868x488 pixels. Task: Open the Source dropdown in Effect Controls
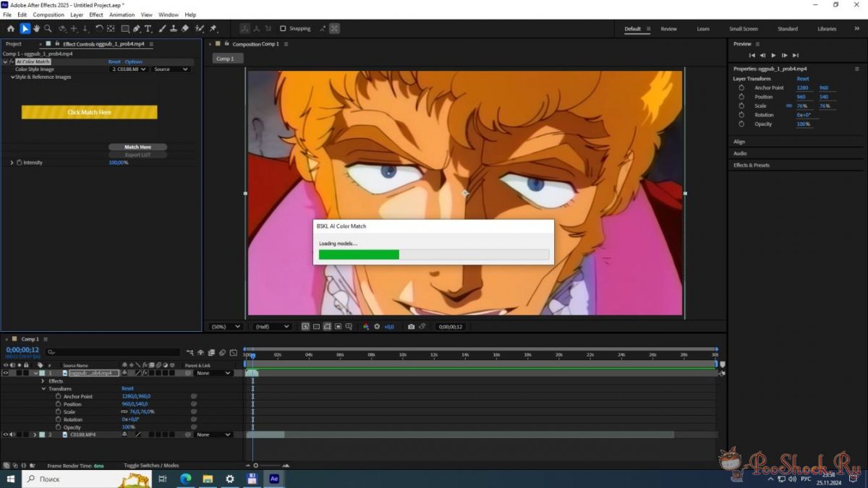(171, 69)
